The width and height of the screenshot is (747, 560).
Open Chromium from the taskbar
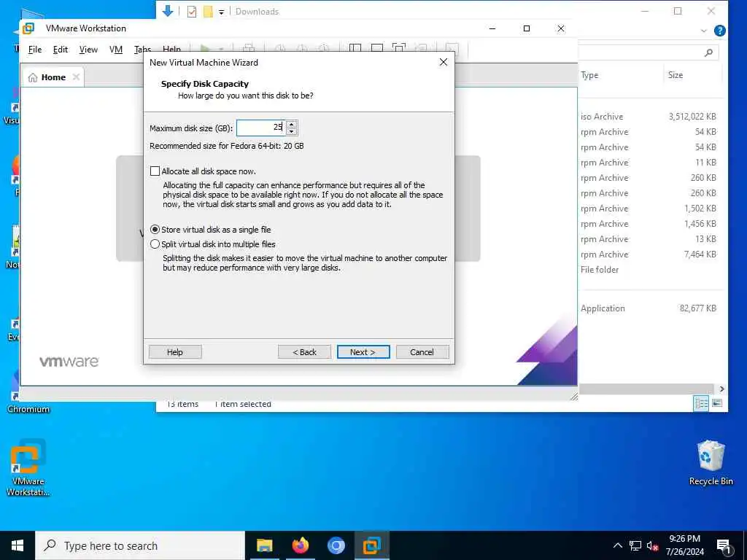(336, 545)
